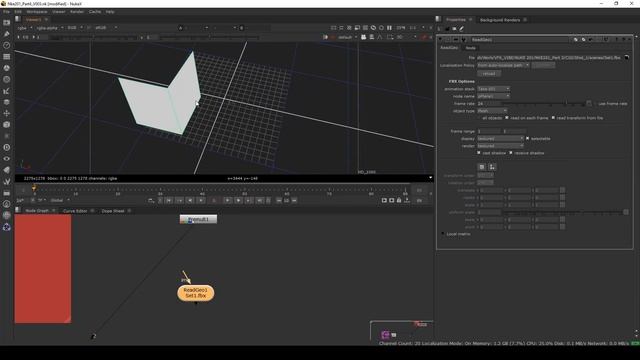Click the reload button
The width and height of the screenshot is (640, 360).
(x=489, y=74)
